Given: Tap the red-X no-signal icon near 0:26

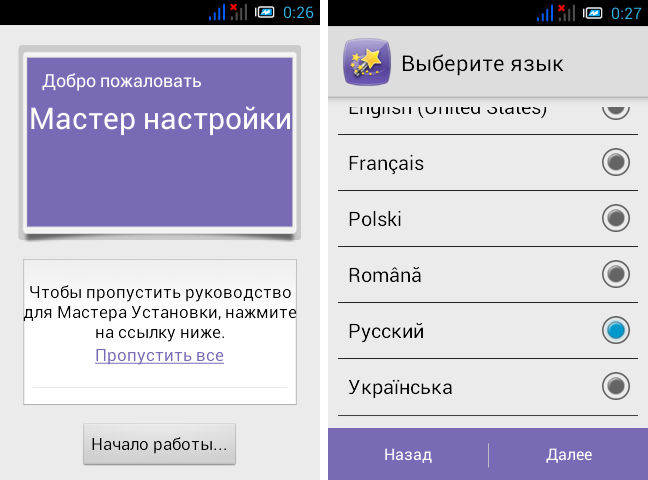Looking at the screenshot, I should [239, 13].
